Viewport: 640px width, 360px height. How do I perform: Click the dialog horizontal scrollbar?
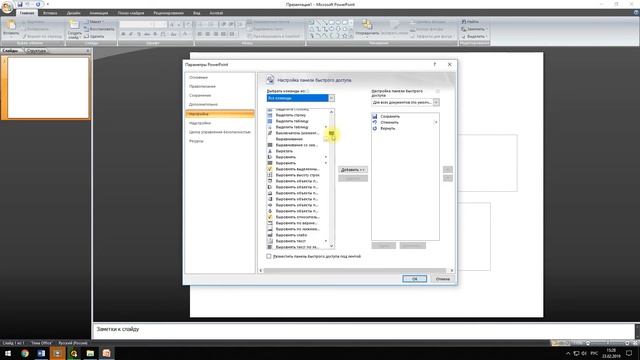tap(355, 271)
